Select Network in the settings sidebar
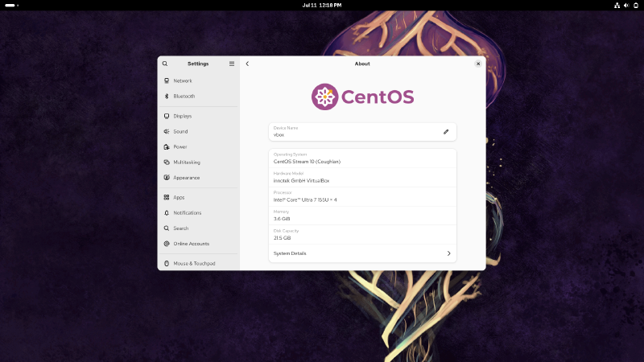 [183, 81]
